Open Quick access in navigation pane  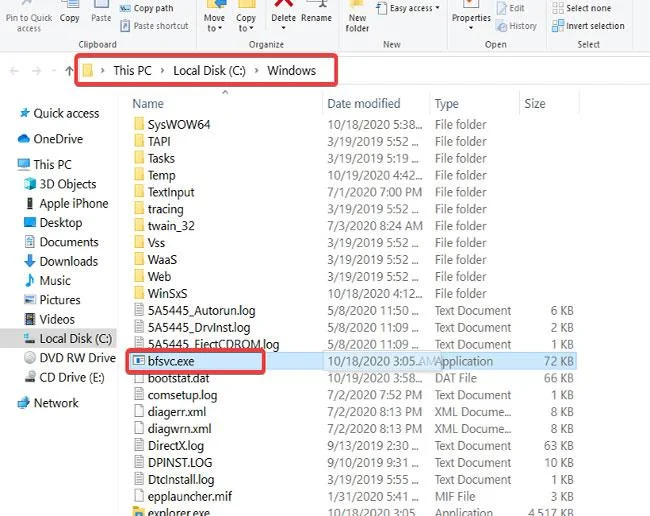pos(59,113)
